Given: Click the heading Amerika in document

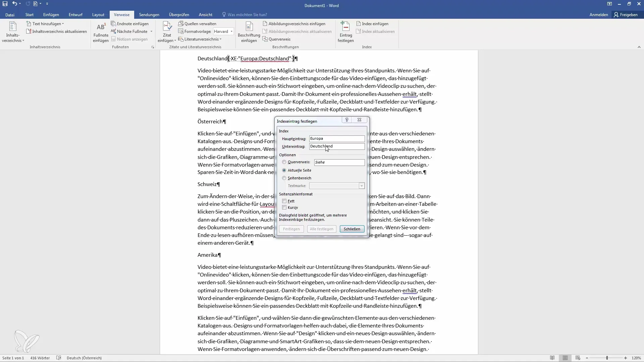Looking at the screenshot, I should coord(208,255).
